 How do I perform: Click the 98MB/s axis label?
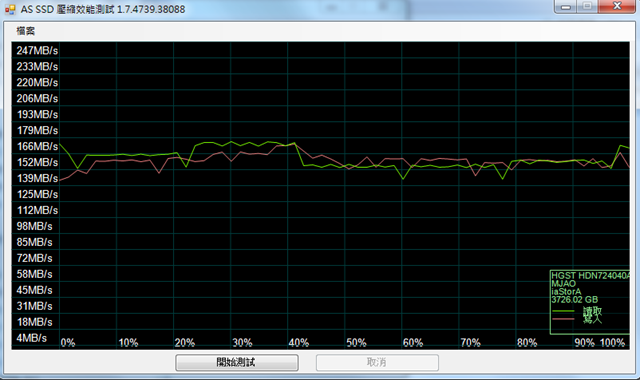coord(35,226)
